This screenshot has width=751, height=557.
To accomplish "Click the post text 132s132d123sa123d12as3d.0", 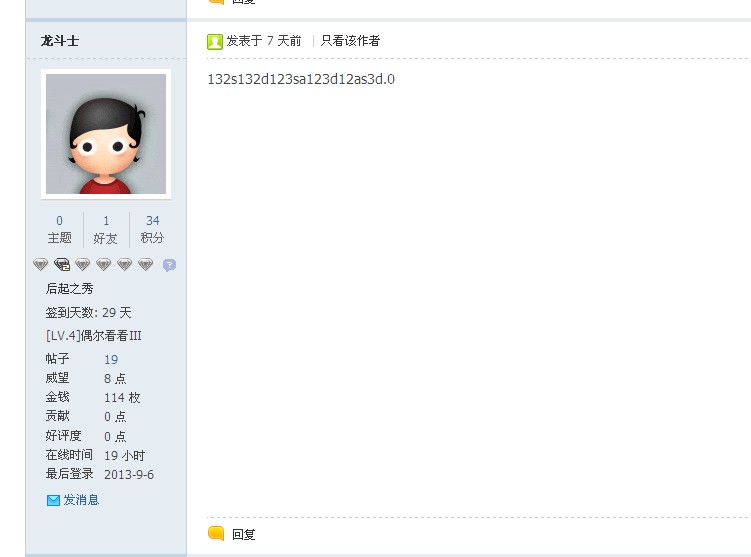I will coord(301,79).
